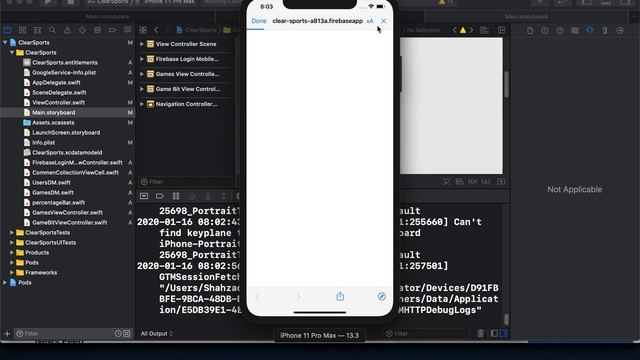Open the Issue navigator warning icon
Image resolution: width=640 pixels, height=360 pixels.
[x=67, y=30]
